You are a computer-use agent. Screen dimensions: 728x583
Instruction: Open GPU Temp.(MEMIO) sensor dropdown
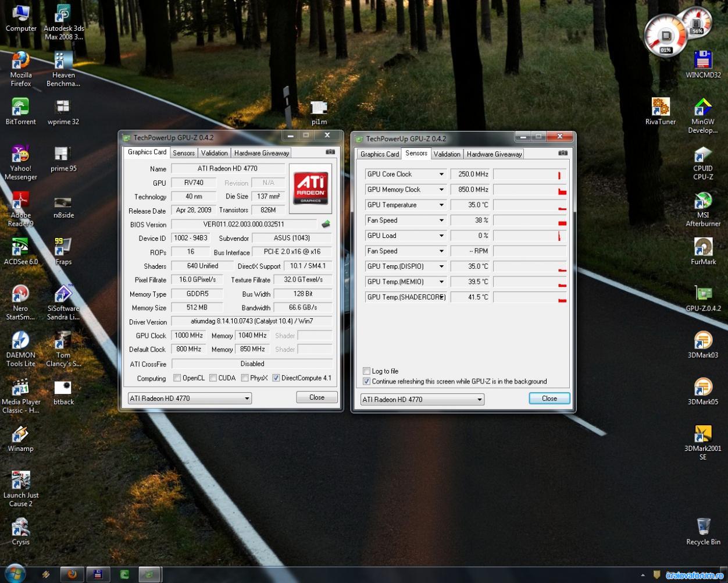point(441,282)
